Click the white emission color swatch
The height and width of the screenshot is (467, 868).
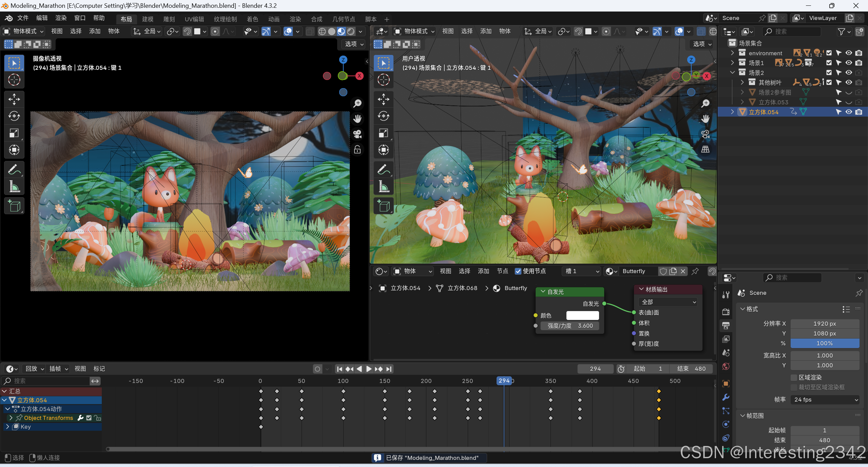(x=582, y=316)
